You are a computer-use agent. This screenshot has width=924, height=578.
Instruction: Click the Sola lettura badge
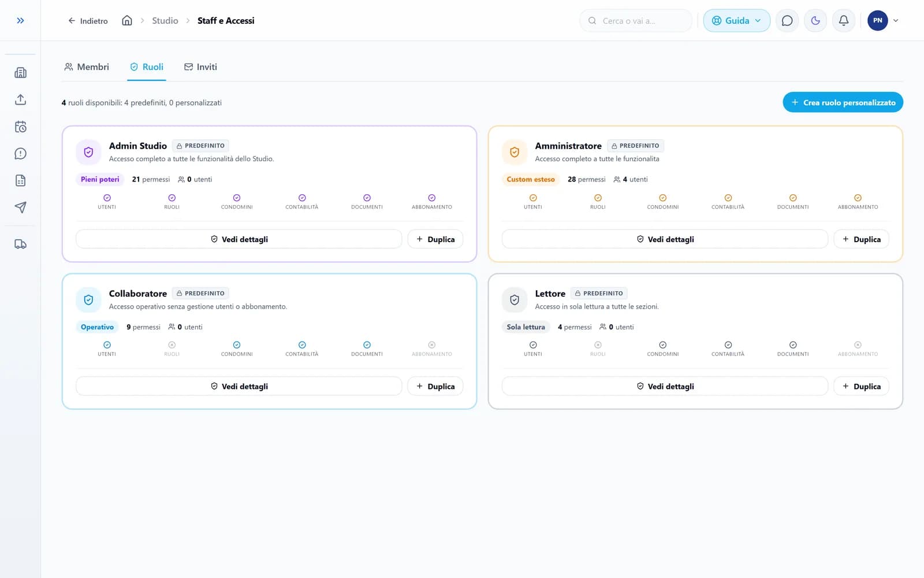tap(526, 327)
